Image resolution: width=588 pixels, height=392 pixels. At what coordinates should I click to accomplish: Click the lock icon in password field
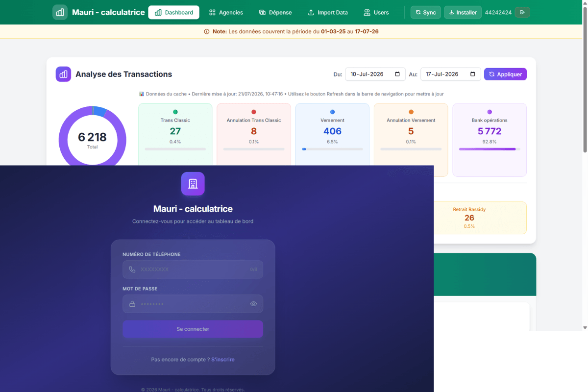(132, 304)
